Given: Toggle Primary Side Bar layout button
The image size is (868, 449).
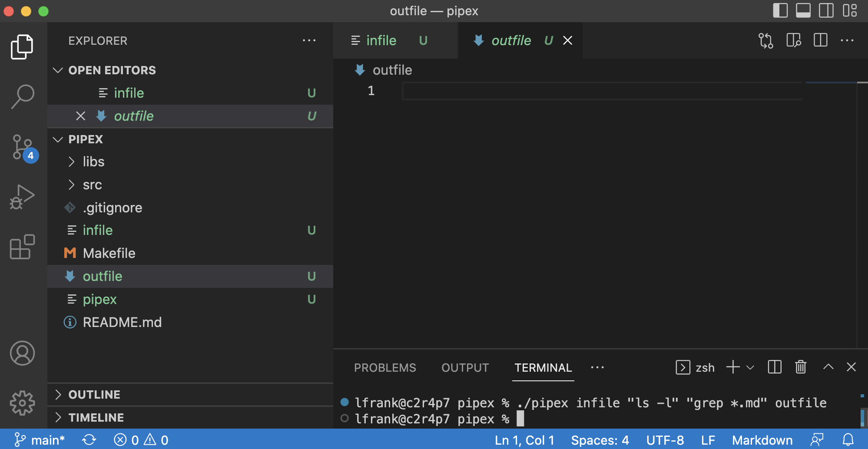Looking at the screenshot, I should point(780,10).
